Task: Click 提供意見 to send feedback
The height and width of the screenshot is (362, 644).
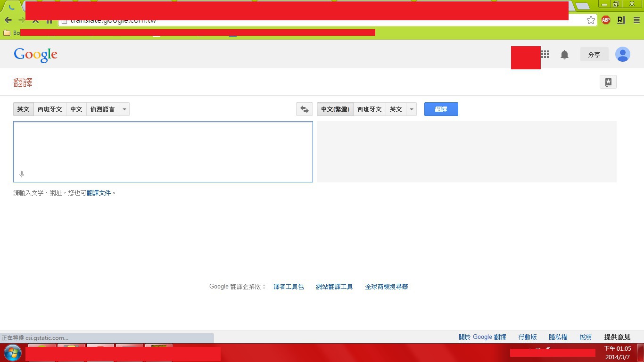Action: 617,337
